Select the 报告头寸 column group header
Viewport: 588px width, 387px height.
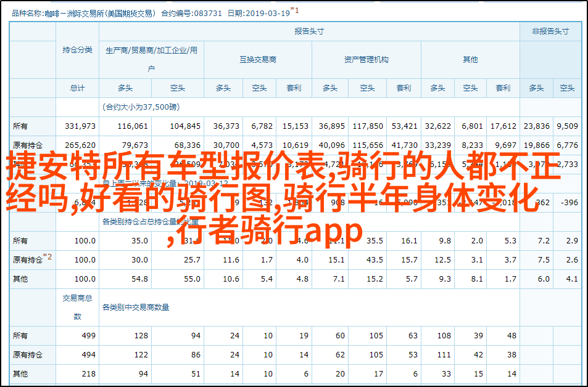(x=308, y=31)
